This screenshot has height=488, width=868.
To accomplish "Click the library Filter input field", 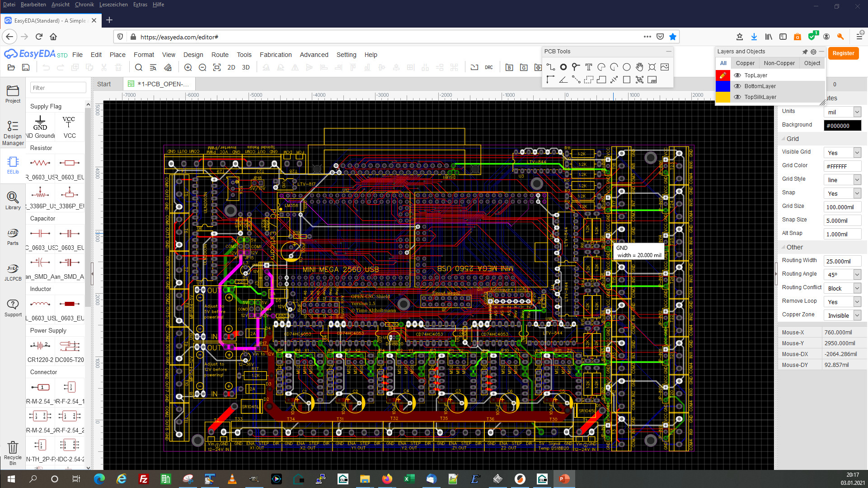I will pyautogui.click(x=58, y=88).
